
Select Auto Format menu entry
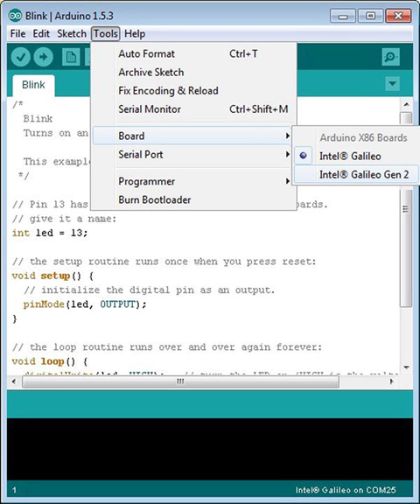(x=193, y=53)
